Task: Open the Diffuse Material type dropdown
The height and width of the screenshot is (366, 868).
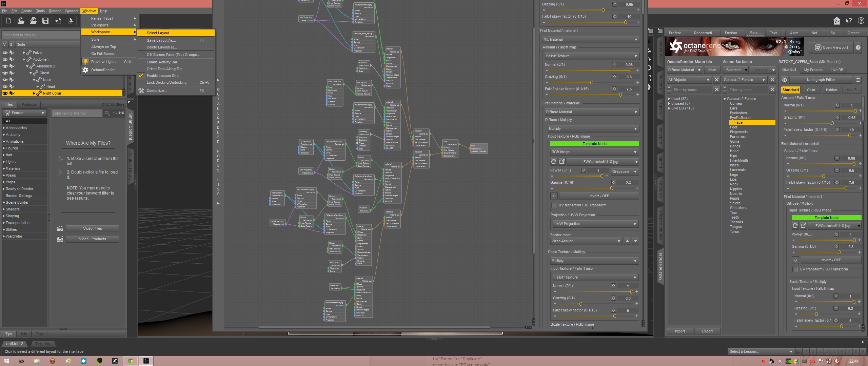Action: pyautogui.click(x=684, y=70)
